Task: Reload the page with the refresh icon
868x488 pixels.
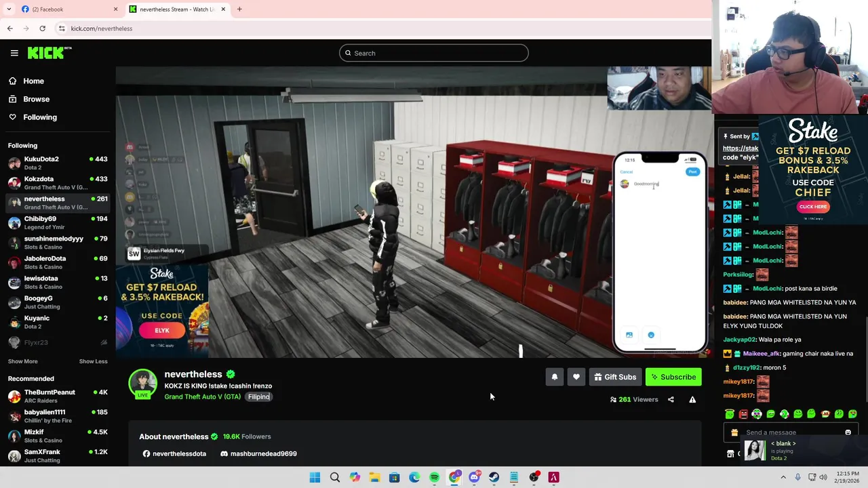Action: tap(42, 28)
